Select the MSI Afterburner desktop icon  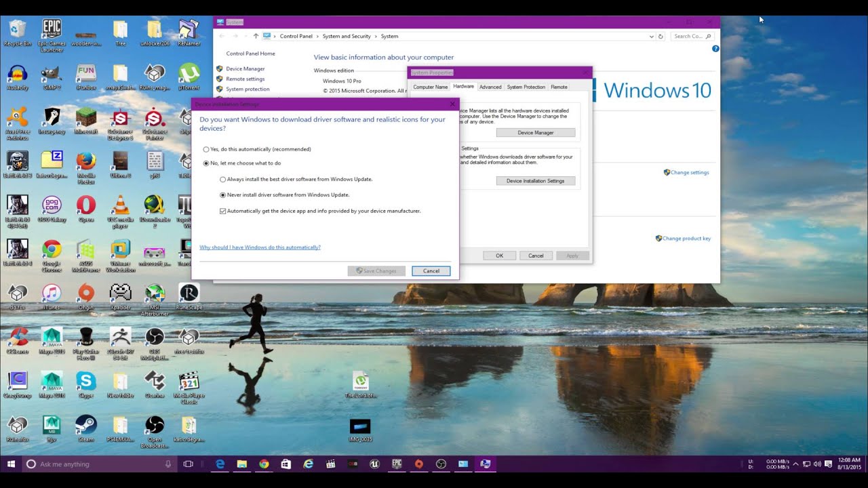coord(155,300)
